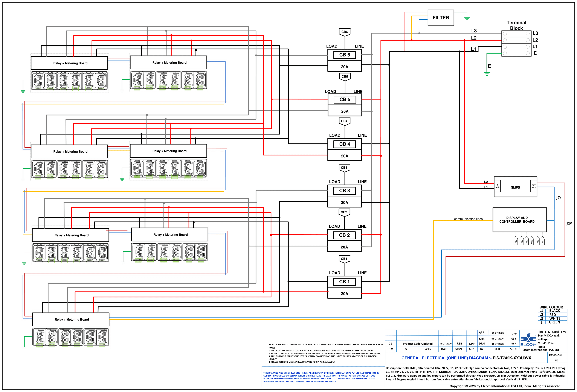
Task: Click the IN (AC) port on SMPS
Action: [497, 186]
